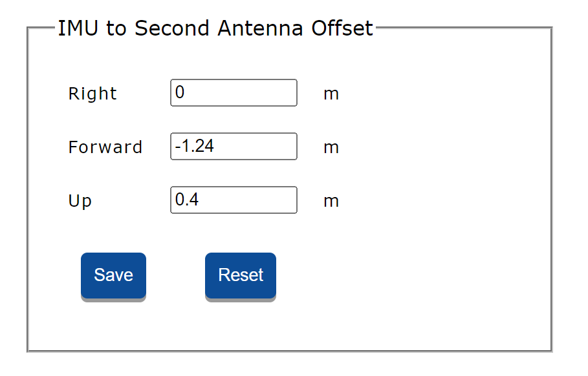588x376 pixels.
Task: Select the Up value for editing
Action: pyautogui.click(x=233, y=200)
